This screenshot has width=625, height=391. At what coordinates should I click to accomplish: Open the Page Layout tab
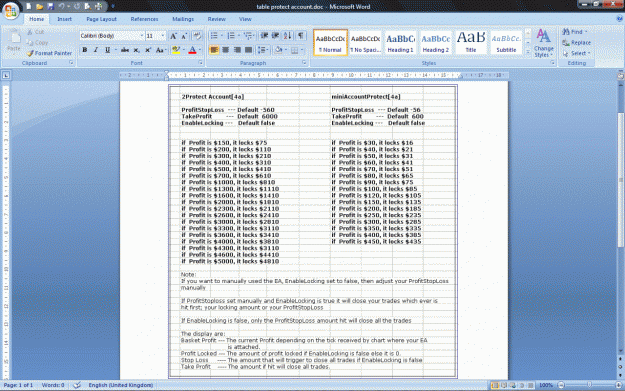pyautogui.click(x=101, y=19)
